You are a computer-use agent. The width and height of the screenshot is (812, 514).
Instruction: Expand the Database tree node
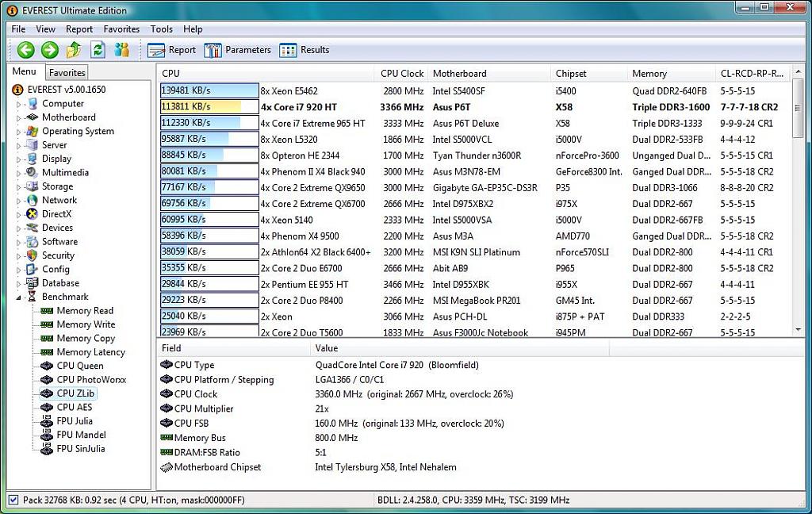tap(19, 283)
